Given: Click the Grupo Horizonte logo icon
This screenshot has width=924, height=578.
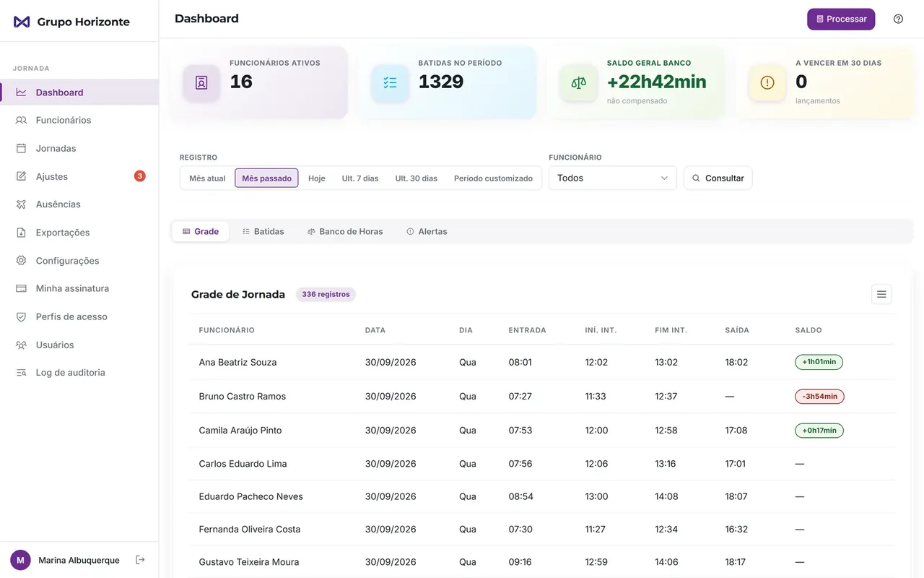Looking at the screenshot, I should point(22,22).
